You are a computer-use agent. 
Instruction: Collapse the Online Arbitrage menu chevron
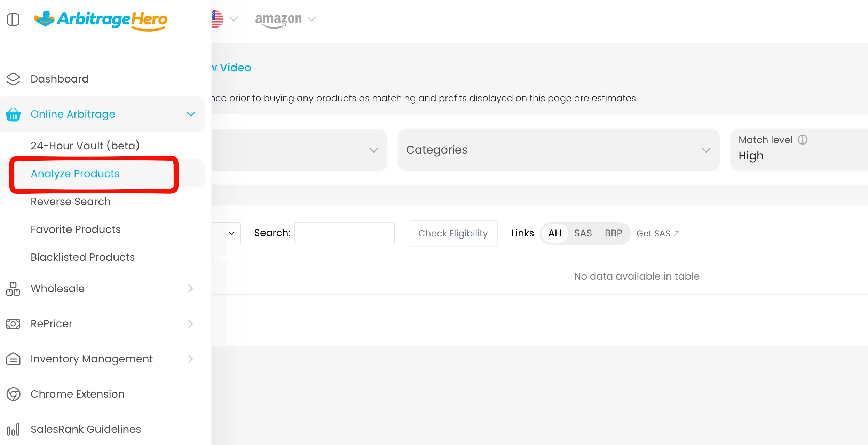[x=191, y=114]
